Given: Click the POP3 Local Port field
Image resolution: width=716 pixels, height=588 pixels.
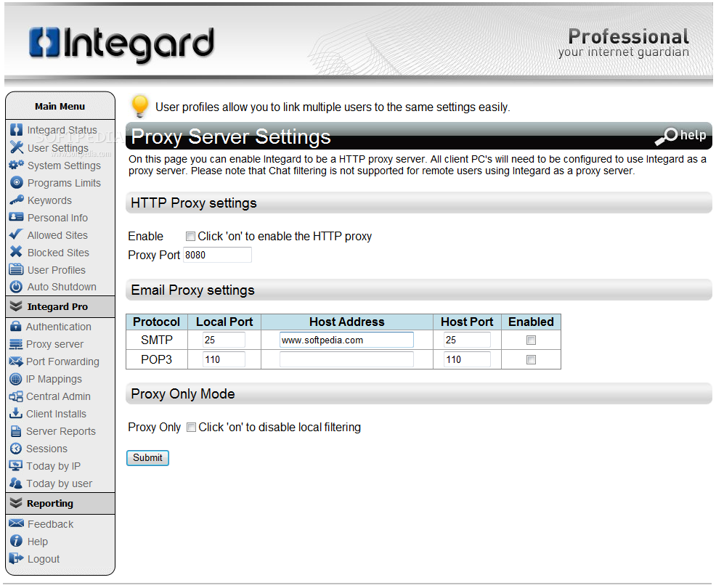Looking at the screenshot, I should pos(224,359).
